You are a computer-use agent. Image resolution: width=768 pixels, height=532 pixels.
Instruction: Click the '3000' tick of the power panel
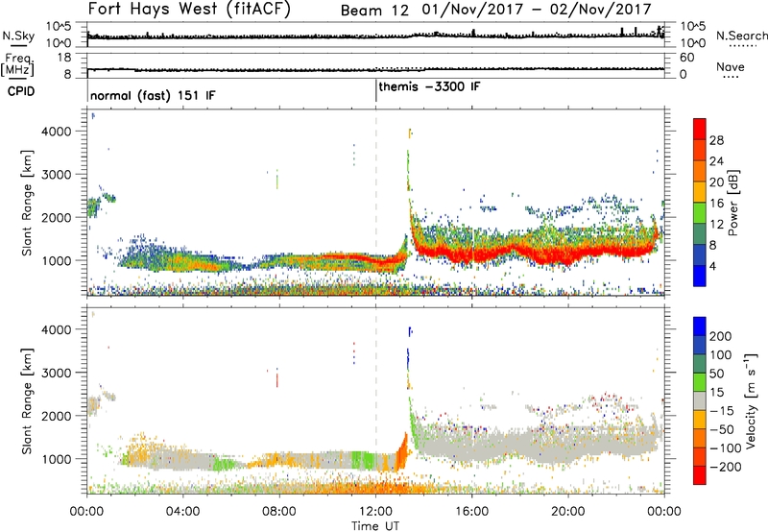pos(57,175)
